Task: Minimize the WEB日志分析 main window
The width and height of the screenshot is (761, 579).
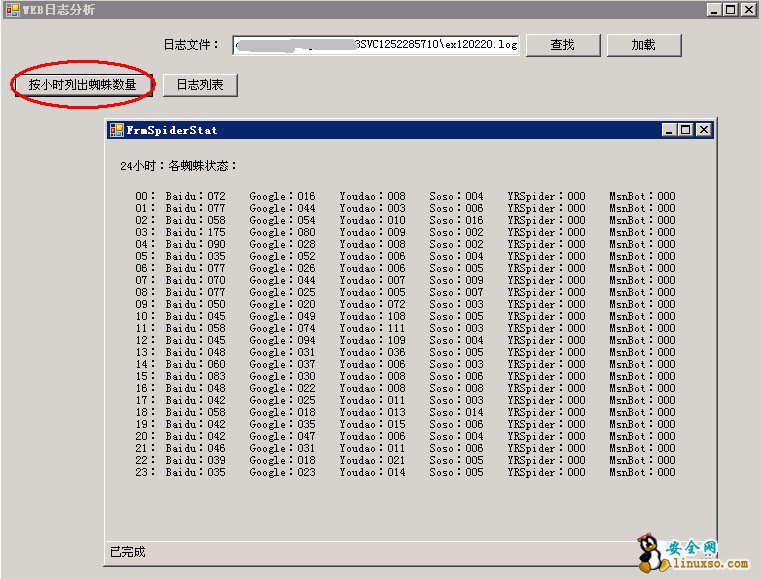Action: (x=713, y=10)
